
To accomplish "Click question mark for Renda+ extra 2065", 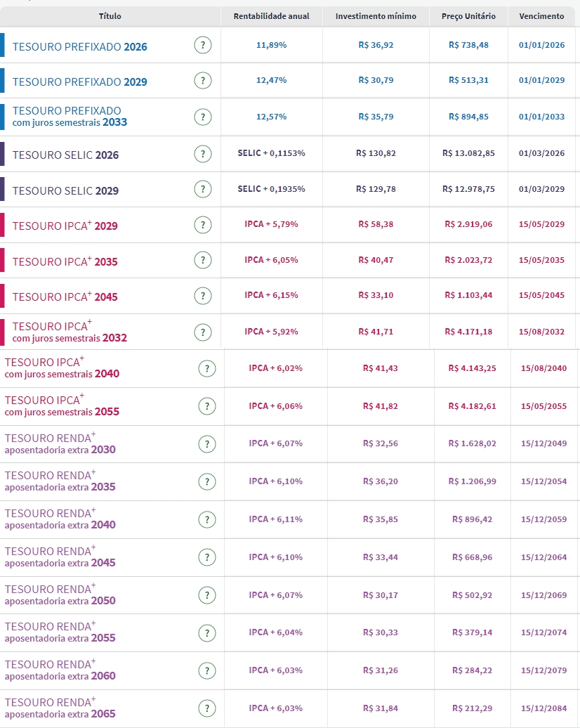I will click(x=206, y=708).
